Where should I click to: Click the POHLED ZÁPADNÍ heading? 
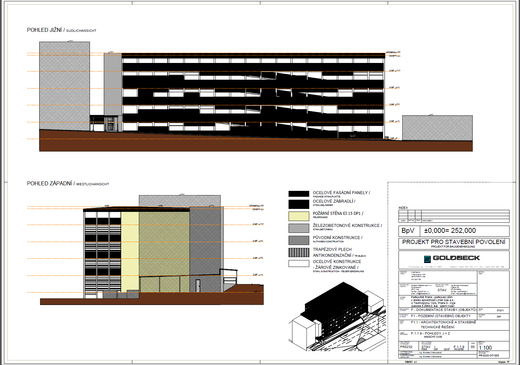[49, 183]
